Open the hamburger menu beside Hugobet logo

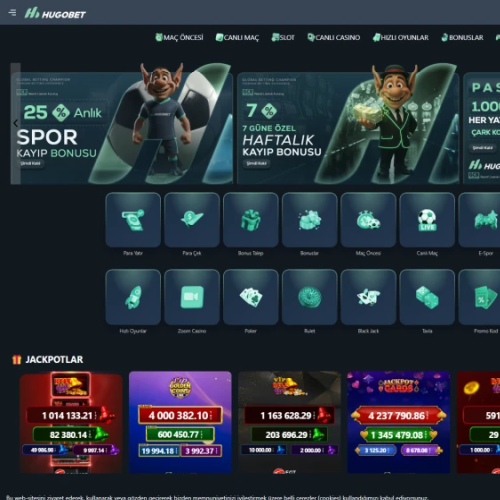point(12,13)
